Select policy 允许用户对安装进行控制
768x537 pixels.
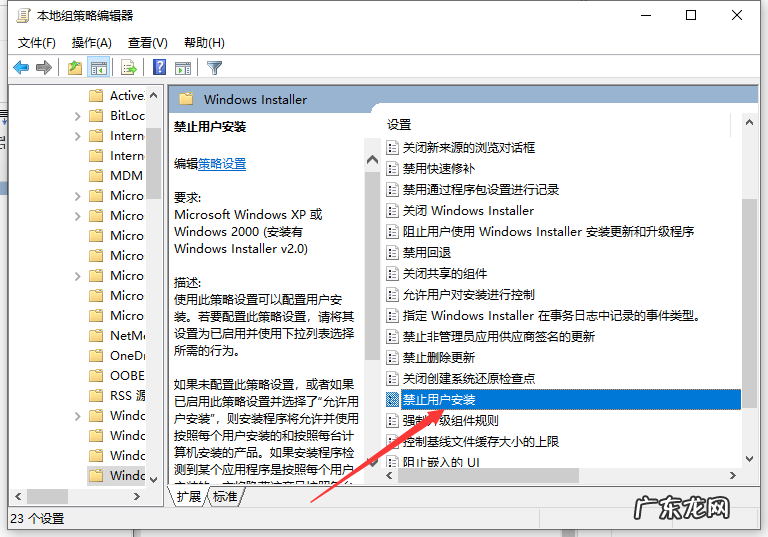coord(468,294)
